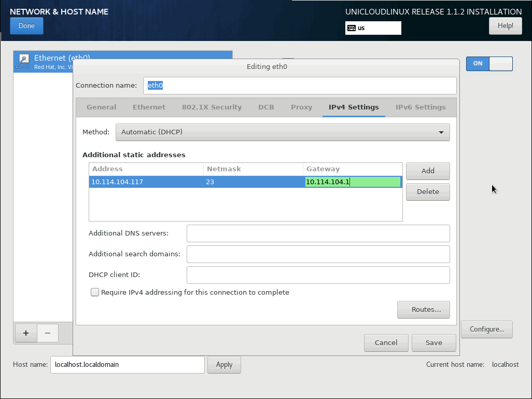The height and width of the screenshot is (399, 532).
Task: Click the Gateway column header
Action: point(353,169)
